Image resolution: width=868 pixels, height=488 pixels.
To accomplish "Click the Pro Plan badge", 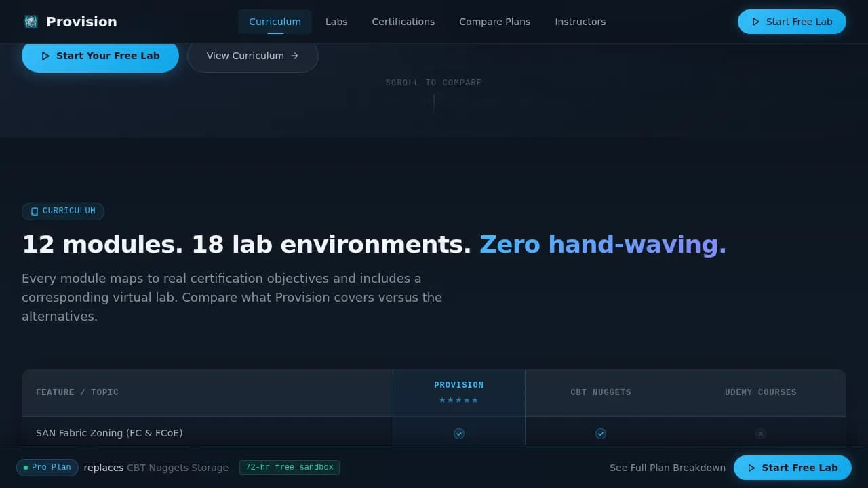I will coord(47,468).
